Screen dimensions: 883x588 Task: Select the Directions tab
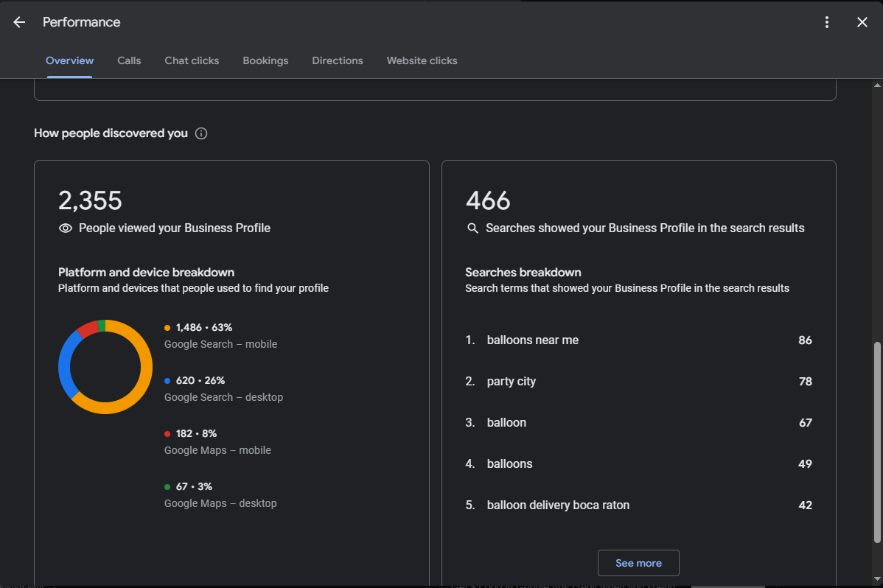338,60
